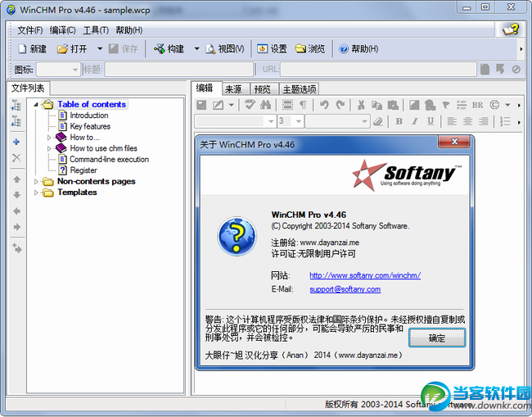Click the editor undo icon

(324, 105)
